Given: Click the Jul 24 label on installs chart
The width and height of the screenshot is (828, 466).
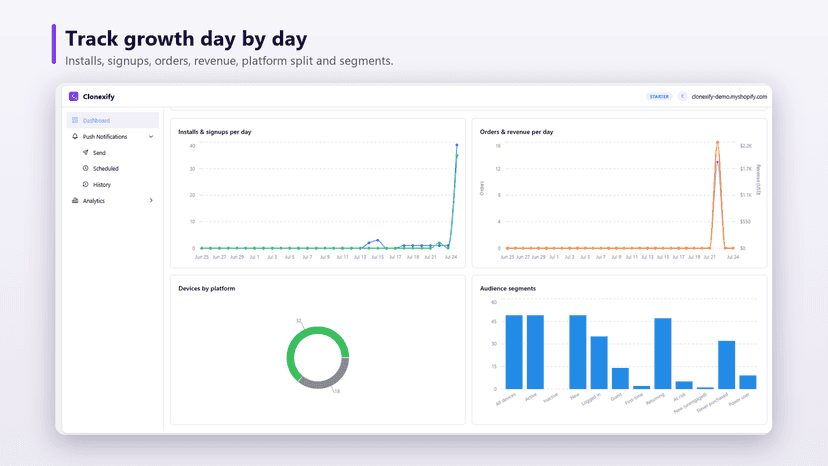Looking at the screenshot, I should [451, 257].
